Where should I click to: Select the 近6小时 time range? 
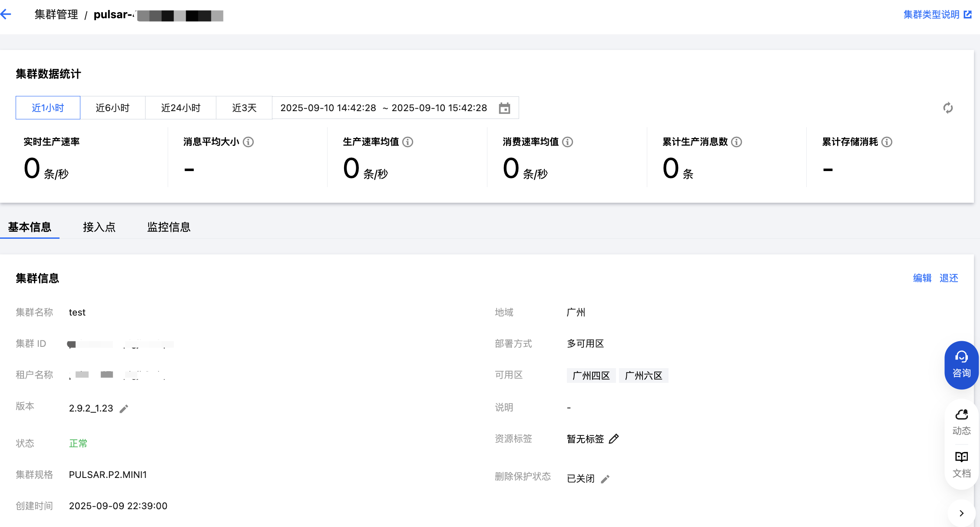[x=113, y=108]
